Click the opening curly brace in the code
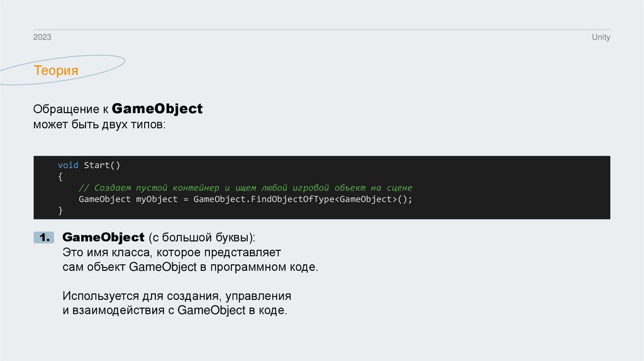Screen dimensions: 644x361 [60, 177]
